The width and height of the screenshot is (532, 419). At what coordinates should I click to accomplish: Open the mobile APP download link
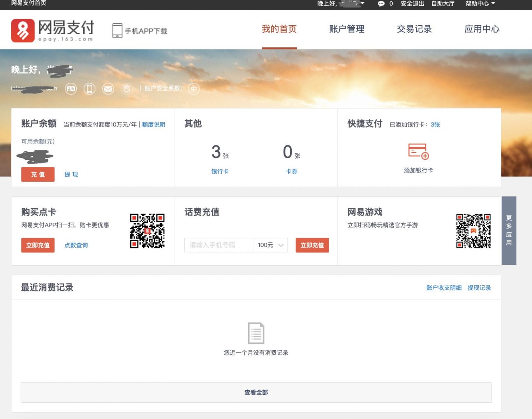(x=140, y=31)
